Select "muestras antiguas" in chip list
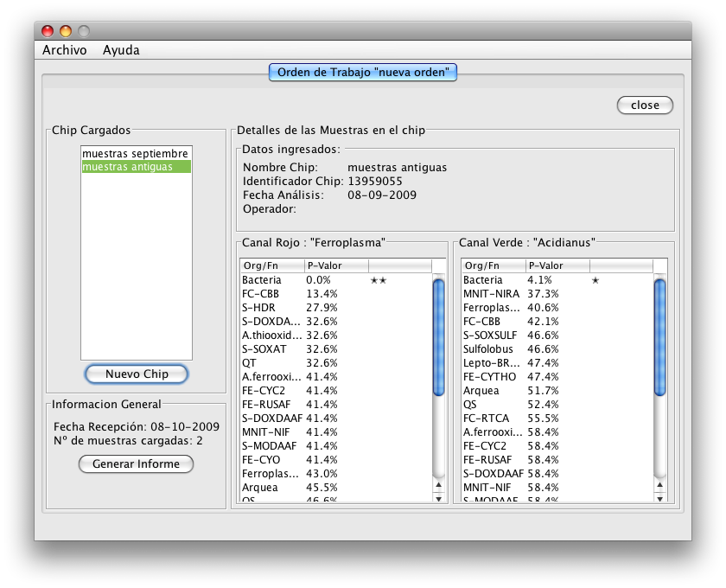The height and width of the screenshot is (588, 726). click(x=137, y=167)
